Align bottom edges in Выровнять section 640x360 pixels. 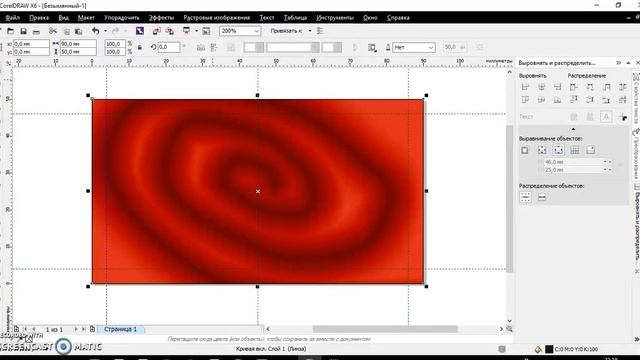[557, 100]
